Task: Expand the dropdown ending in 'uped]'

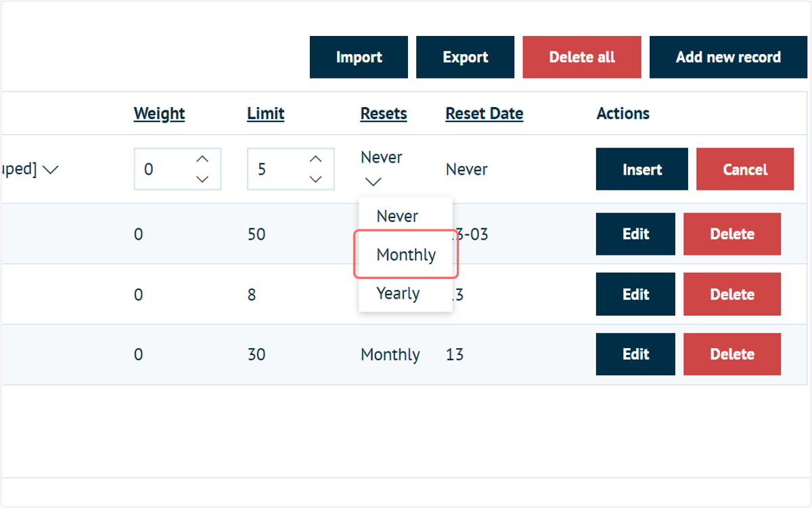Action: [51, 169]
